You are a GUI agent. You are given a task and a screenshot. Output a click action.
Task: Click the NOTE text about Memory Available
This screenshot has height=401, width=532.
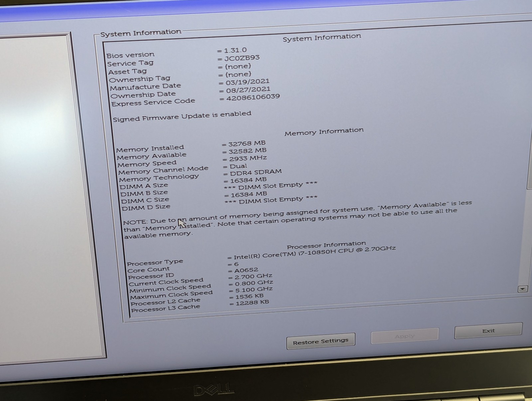click(x=298, y=219)
